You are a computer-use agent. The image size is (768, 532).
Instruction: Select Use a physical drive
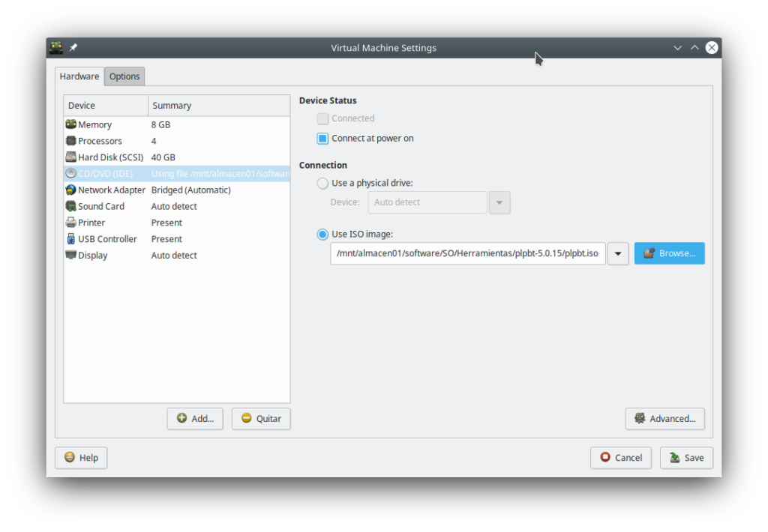pyautogui.click(x=322, y=183)
